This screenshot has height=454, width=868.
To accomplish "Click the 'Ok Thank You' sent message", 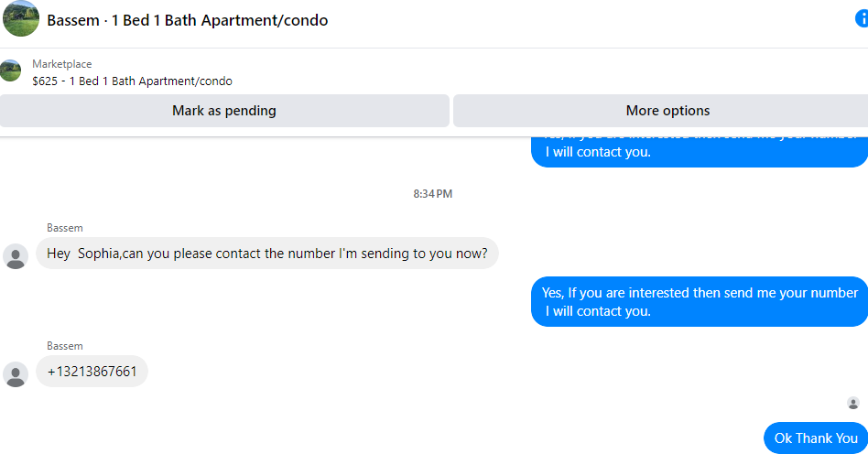I will pos(816,438).
